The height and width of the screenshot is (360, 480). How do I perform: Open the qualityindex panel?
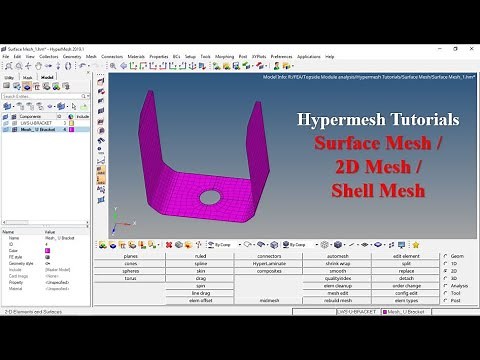click(x=337, y=278)
